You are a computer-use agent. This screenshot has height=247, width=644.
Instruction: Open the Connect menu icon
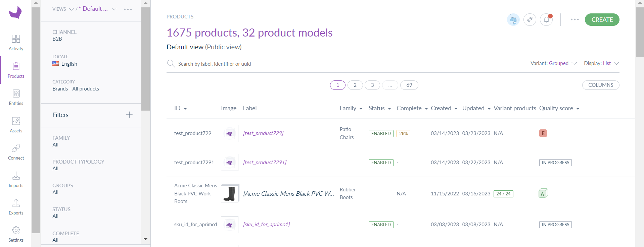pos(16,152)
